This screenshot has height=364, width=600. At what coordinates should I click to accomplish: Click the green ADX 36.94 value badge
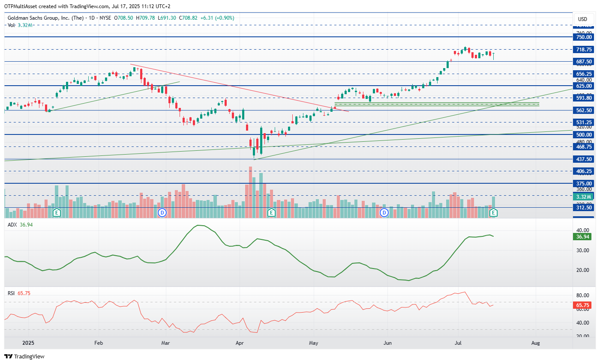(x=583, y=236)
